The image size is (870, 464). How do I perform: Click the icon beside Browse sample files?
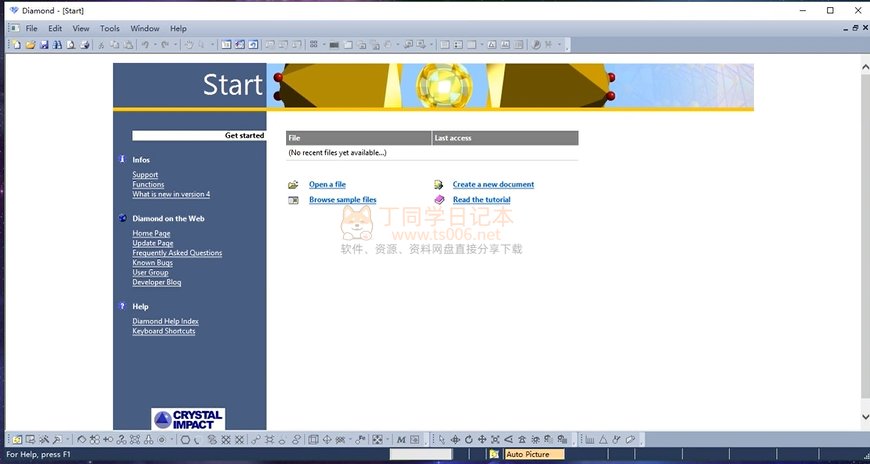coord(293,200)
